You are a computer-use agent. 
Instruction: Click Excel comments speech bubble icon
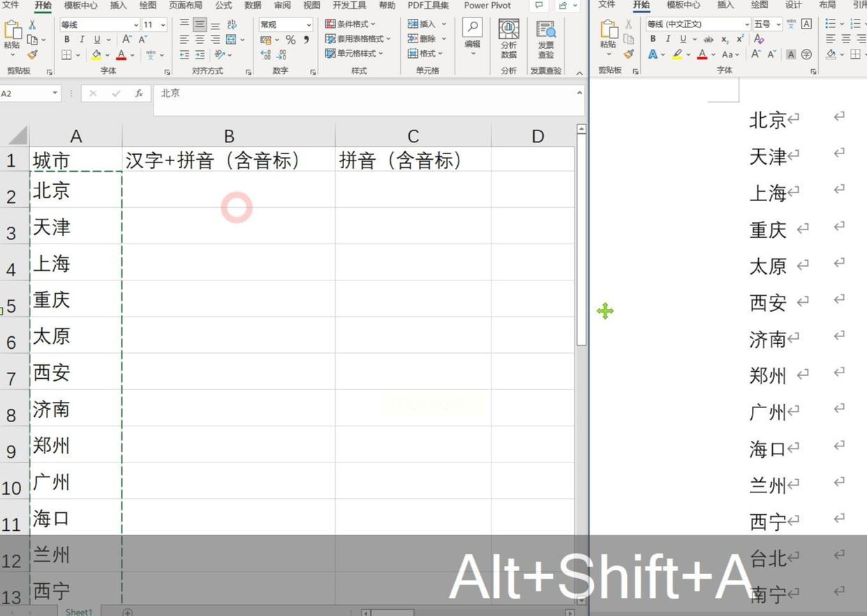tap(539, 6)
